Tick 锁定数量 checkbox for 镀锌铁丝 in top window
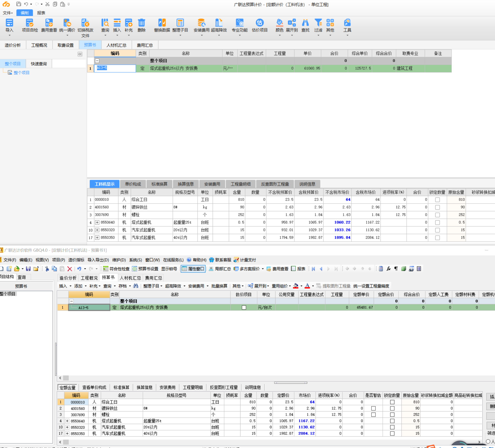The height and width of the screenshot is (448, 495). (438, 207)
